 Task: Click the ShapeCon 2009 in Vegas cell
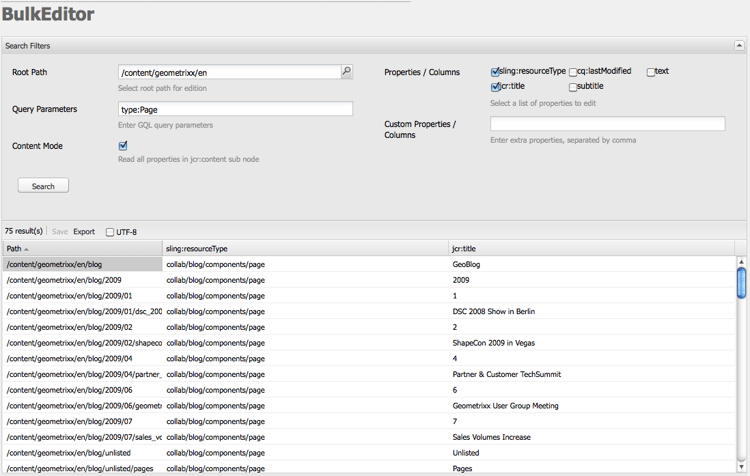(592, 343)
